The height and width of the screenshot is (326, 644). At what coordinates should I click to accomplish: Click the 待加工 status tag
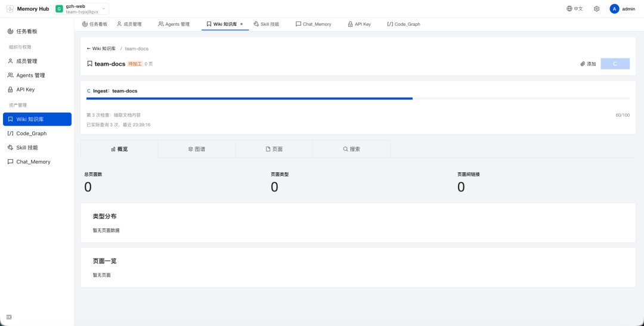pyautogui.click(x=135, y=64)
